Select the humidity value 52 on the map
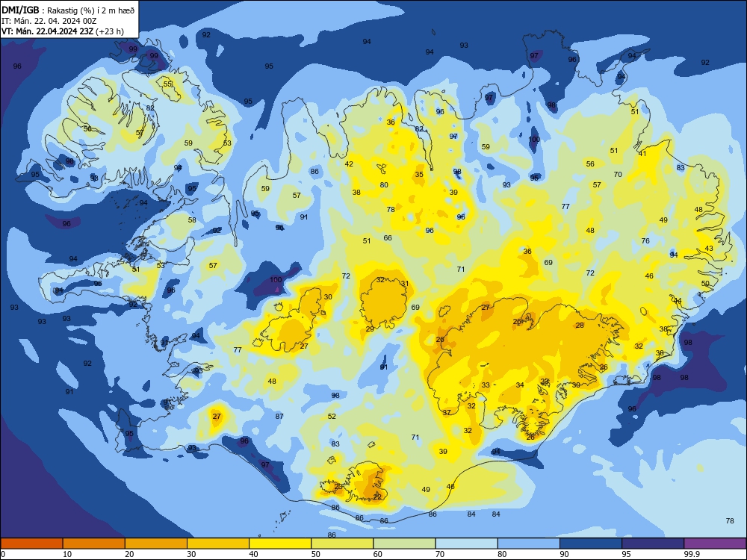 point(332,416)
